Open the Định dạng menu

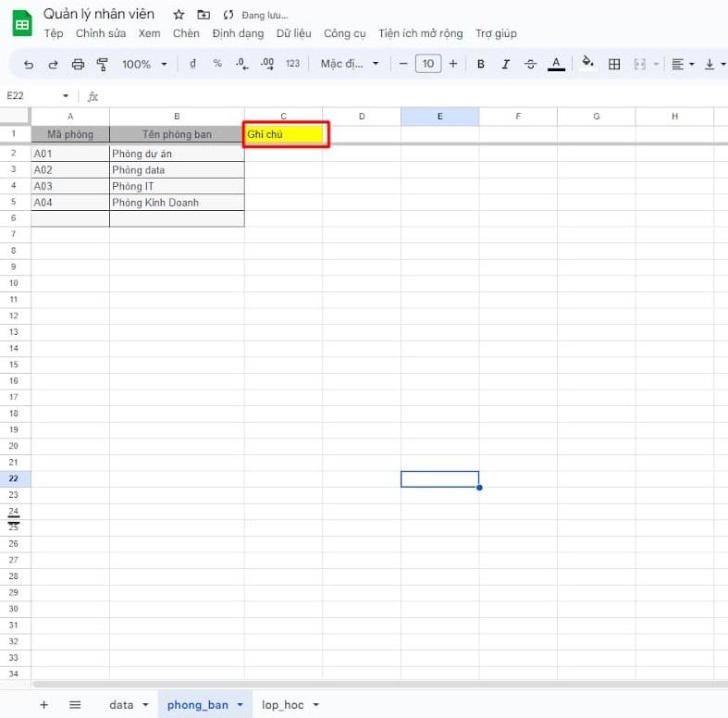[238, 33]
